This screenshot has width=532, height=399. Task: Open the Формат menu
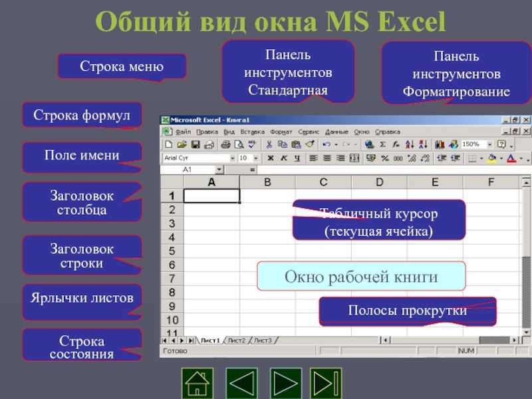coord(281,132)
